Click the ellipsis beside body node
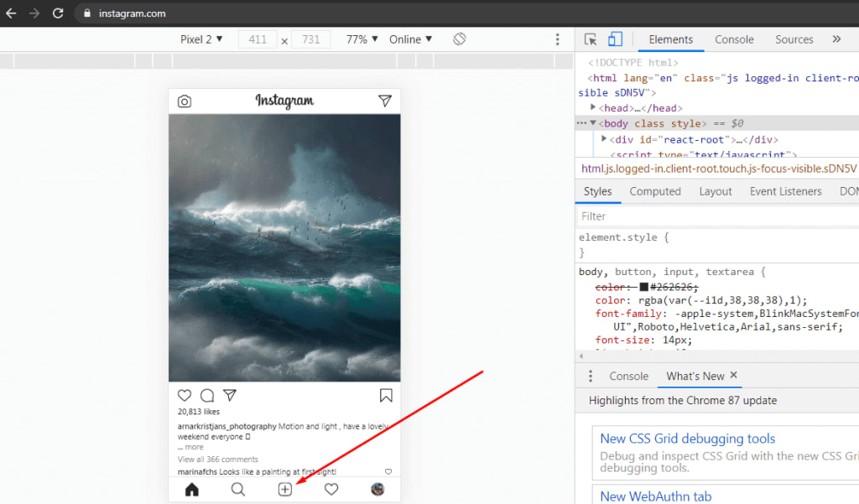 (x=581, y=123)
